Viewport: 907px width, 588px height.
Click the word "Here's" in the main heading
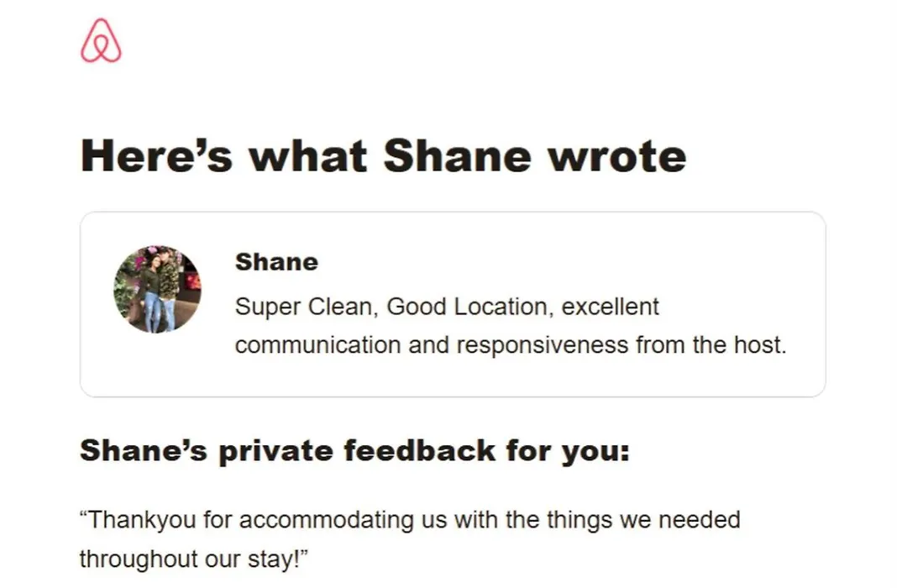click(157, 156)
